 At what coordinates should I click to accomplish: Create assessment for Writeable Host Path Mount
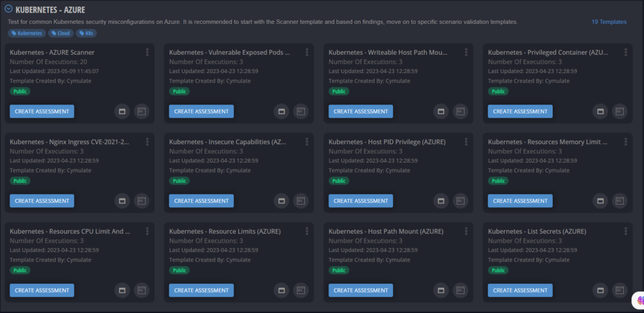tap(360, 111)
